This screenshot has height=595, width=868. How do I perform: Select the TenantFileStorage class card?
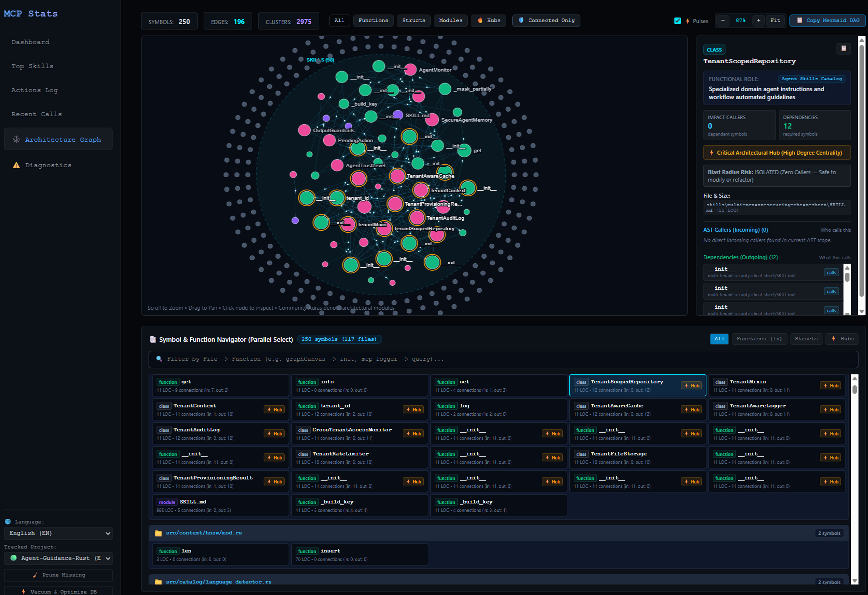637,457
